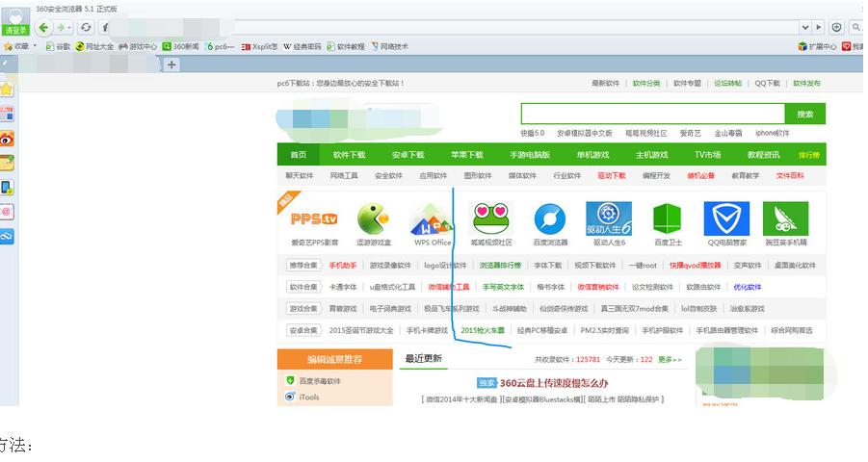Viewport: 868px width, 462px height.
Task: Open the WPS Office icon
Action: [x=432, y=219]
